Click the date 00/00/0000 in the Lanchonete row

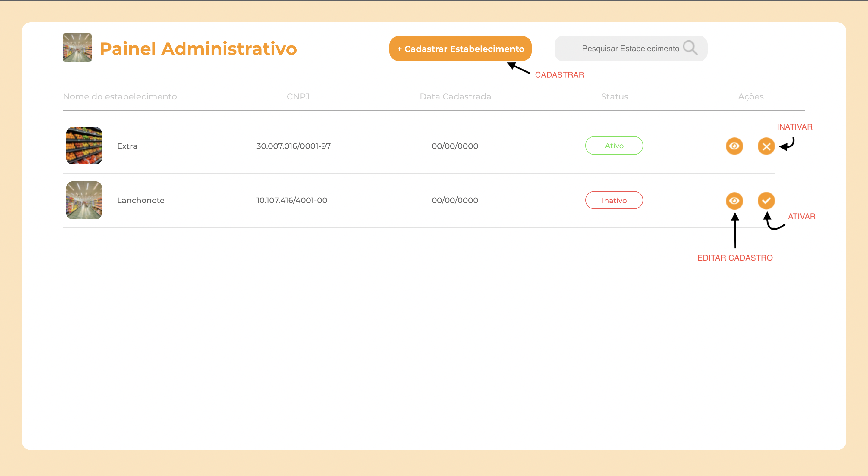(455, 200)
